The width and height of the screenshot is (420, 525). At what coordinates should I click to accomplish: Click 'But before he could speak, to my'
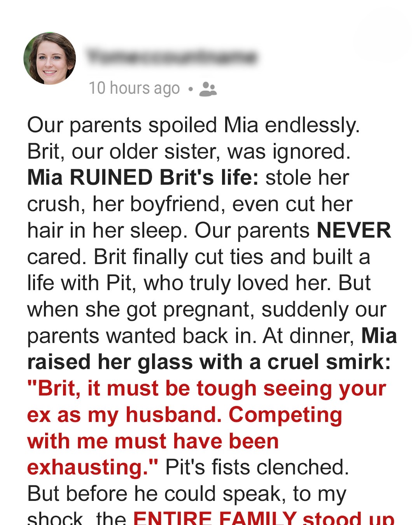tap(187, 494)
